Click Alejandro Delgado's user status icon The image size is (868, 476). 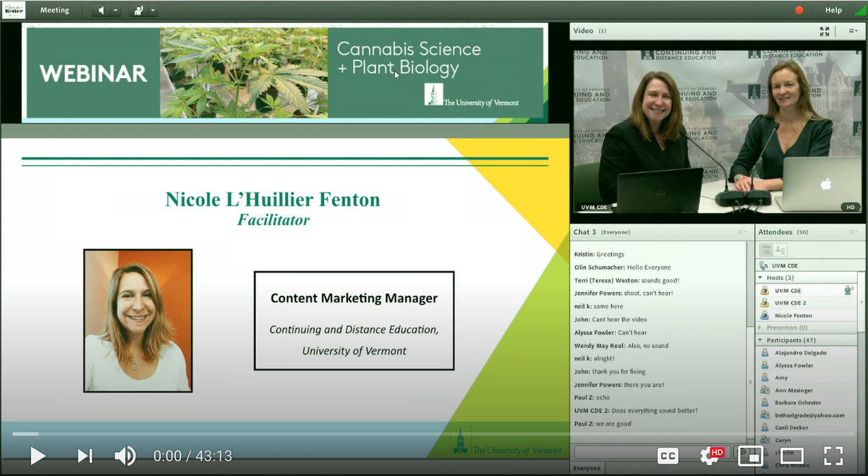(765, 353)
